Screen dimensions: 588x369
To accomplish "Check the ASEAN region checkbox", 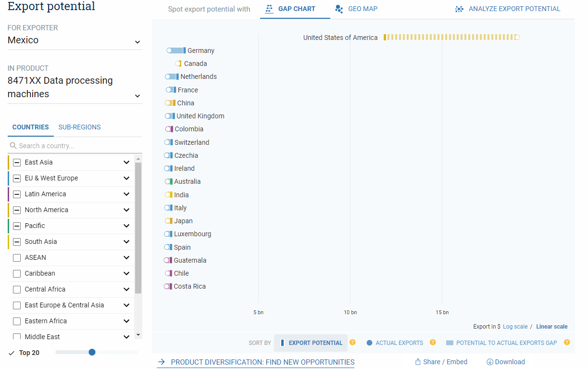I will click(x=17, y=258).
